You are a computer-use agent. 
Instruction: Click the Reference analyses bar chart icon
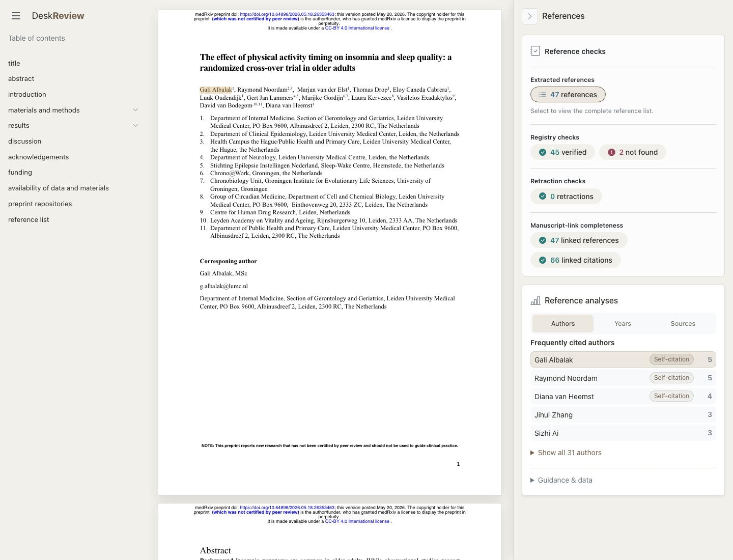pyautogui.click(x=535, y=300)
